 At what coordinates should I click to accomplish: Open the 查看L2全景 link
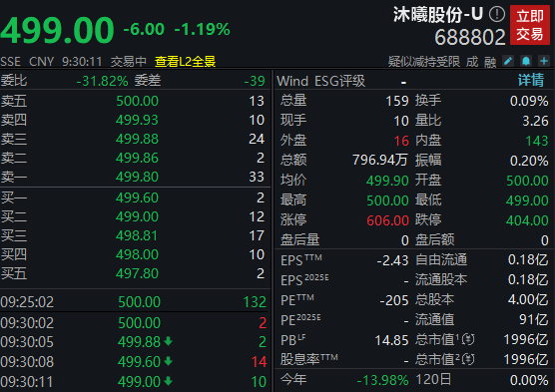185,62
